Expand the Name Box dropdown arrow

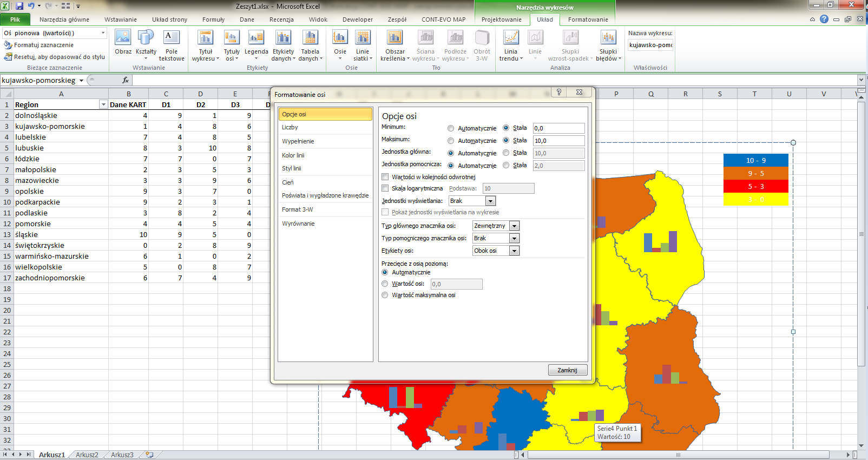click(x=81, y=81)
